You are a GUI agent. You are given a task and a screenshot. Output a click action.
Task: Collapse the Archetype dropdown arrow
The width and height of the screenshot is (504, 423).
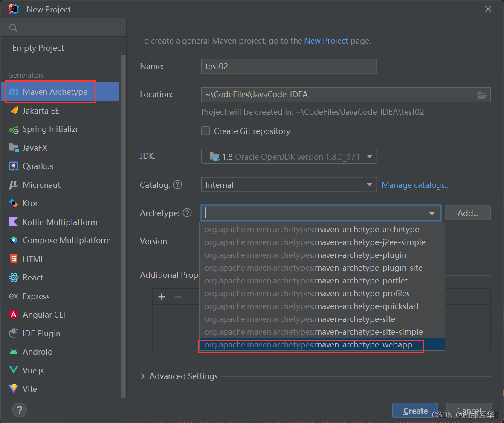pyautogui.click(x=432, y=213)
